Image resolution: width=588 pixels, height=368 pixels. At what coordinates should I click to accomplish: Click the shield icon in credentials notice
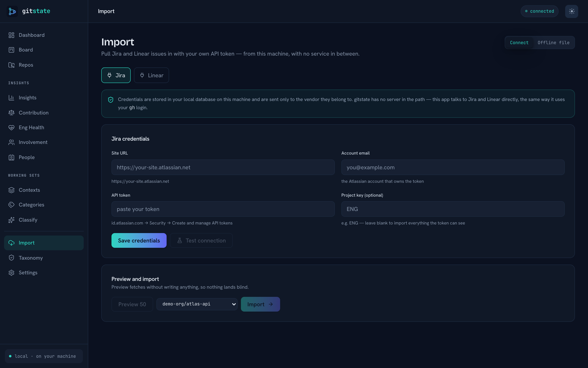pyautogui.click(x=110, y=100)
